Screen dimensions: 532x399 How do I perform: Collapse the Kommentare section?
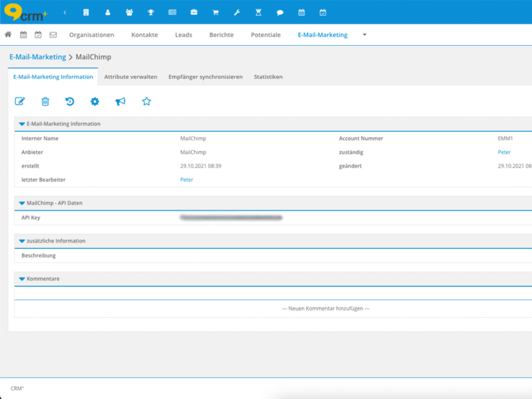pyautogui.click(x=22, y=279)
